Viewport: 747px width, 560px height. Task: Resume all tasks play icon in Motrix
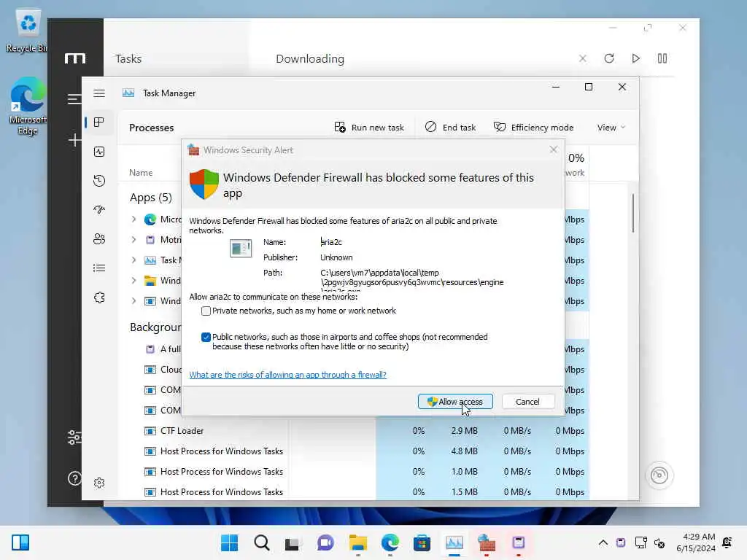[635, 58]
